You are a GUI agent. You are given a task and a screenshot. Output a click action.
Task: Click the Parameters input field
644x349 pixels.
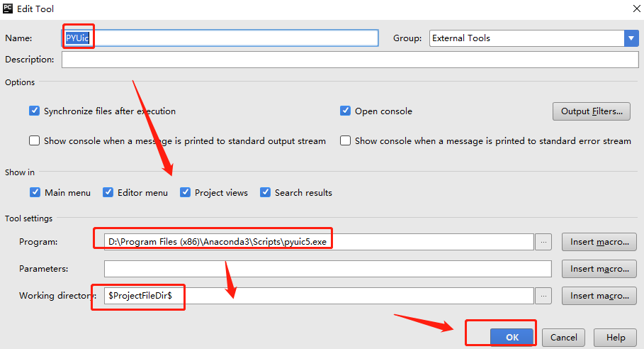(x=328, y=269)
